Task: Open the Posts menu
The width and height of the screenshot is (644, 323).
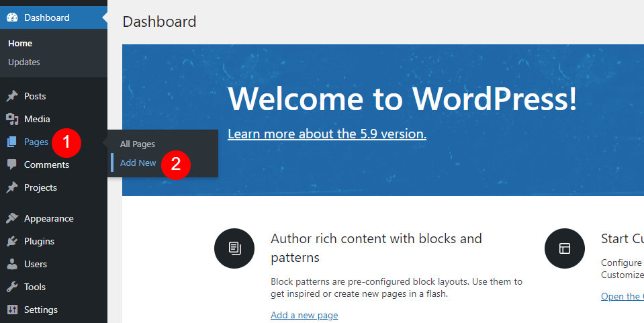Action: pyautogui.click(x=54, y=96)
